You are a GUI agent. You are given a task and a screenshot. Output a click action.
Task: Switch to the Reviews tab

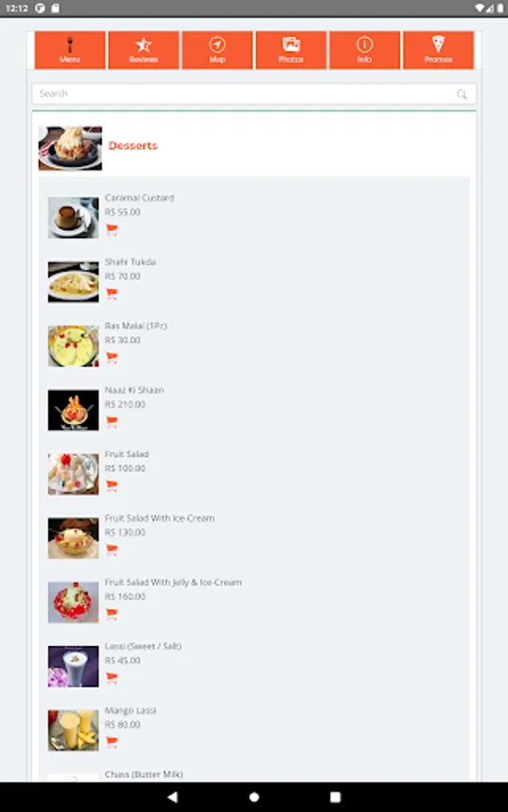[x=143, y=50]
